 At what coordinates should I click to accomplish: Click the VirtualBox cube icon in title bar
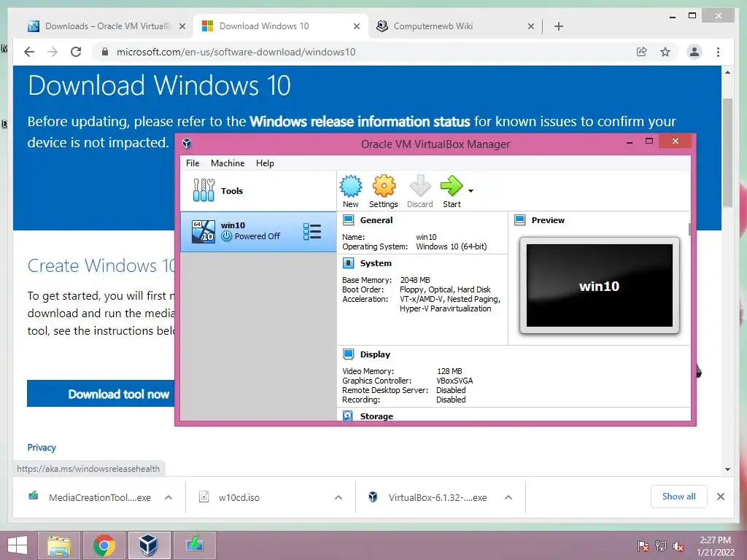tap(187, 144)
